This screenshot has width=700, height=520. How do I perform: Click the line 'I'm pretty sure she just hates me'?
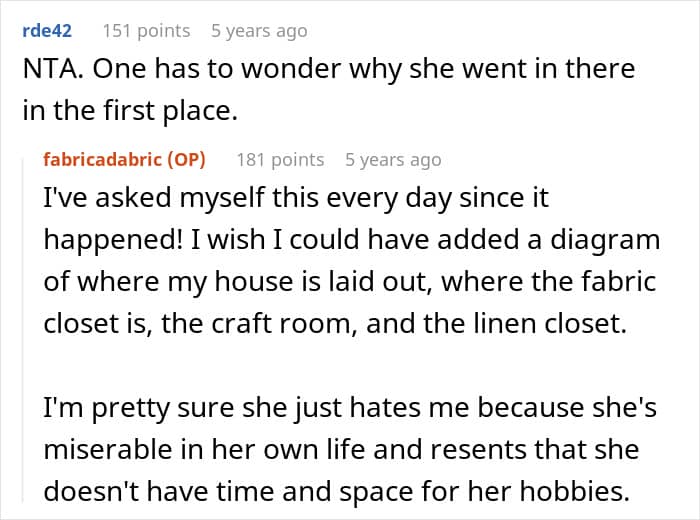click(350, 408)
